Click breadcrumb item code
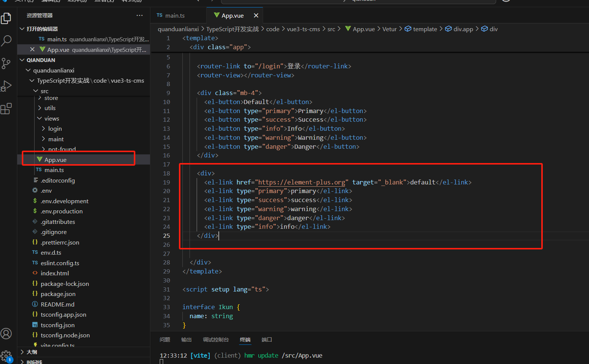This screenshot has height=364, width=589. [273, 29]
